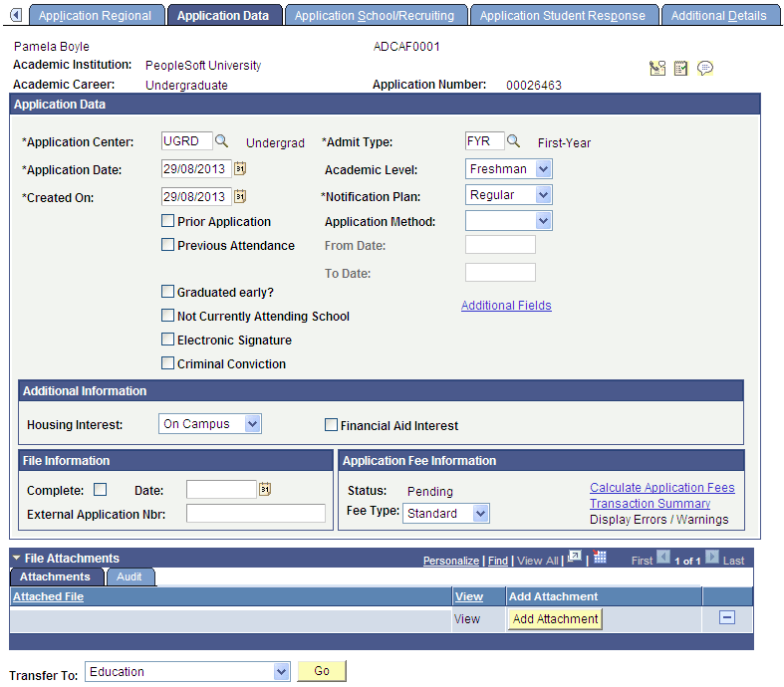
Task: Mark the file Complete checkbox
Action: (x=100, y=489)
